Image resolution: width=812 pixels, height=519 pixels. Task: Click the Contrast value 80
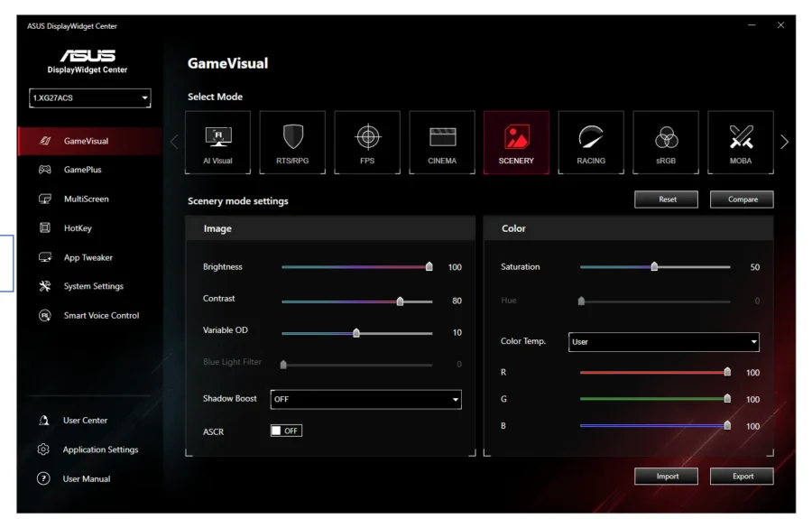coord(457,301)
